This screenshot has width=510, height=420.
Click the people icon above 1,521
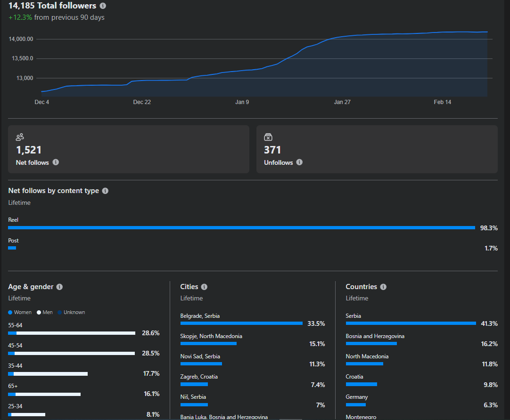20,137
